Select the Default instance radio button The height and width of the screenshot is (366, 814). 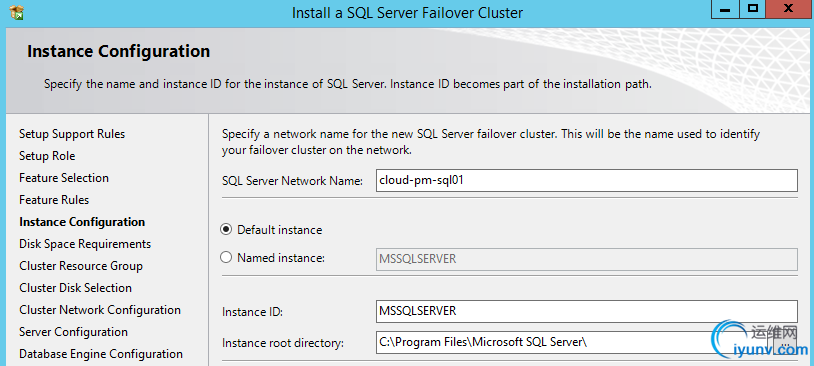point(226,229)
